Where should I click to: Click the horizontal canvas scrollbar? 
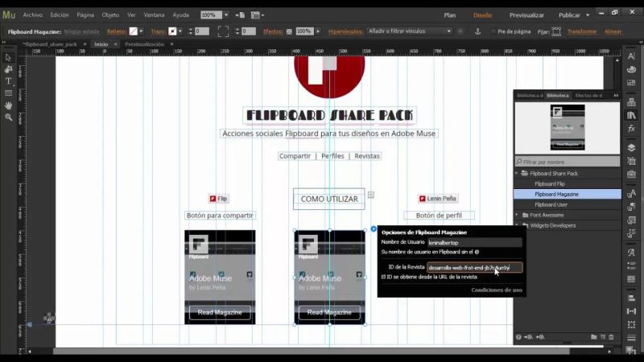pyautogui.click(x=311, y=352)
